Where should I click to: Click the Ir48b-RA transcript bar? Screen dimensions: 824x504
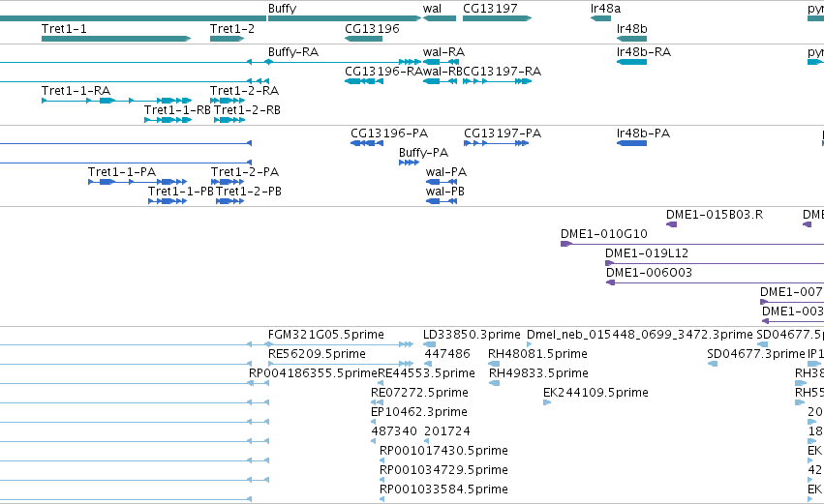(x=631, y=62)
